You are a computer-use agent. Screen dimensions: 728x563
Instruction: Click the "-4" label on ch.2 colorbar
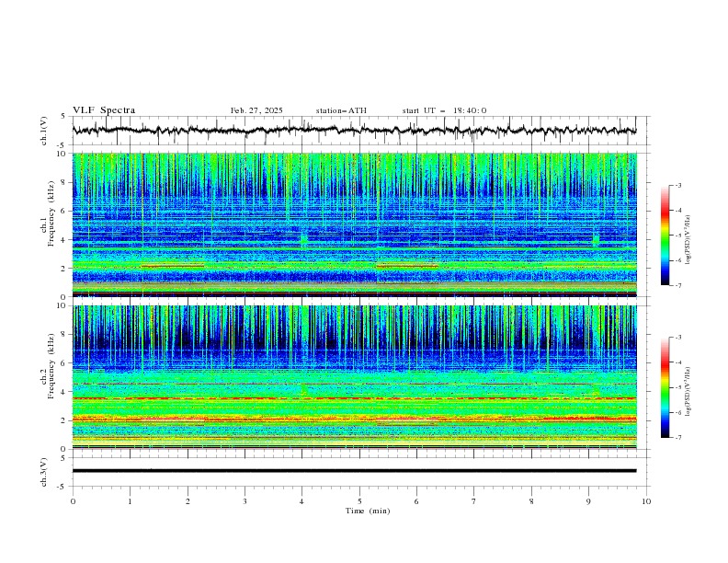coord(678,362)
